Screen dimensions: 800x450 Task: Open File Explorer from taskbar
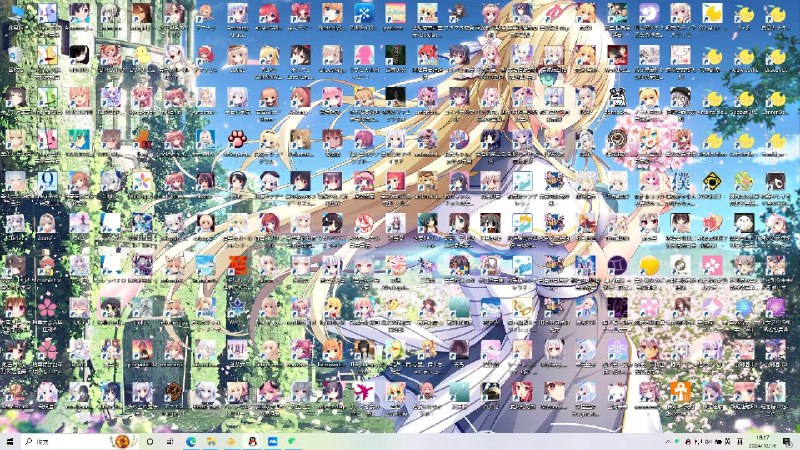click(x=211, y=441)
